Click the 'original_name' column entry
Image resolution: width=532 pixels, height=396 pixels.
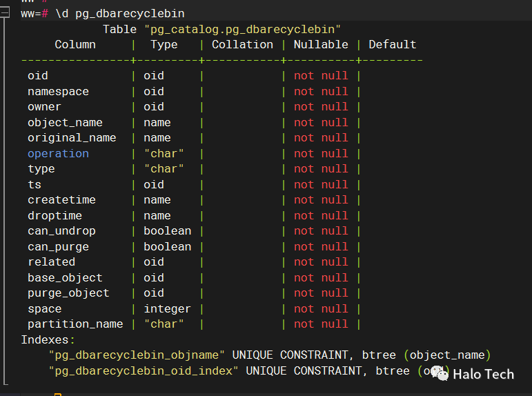(x=72, y=138)
